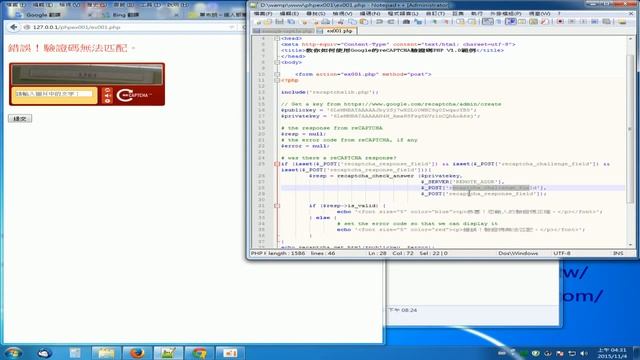
Task: Toggle indent guide in Notepad++ toolbar
Action: [x=511, y=21]
